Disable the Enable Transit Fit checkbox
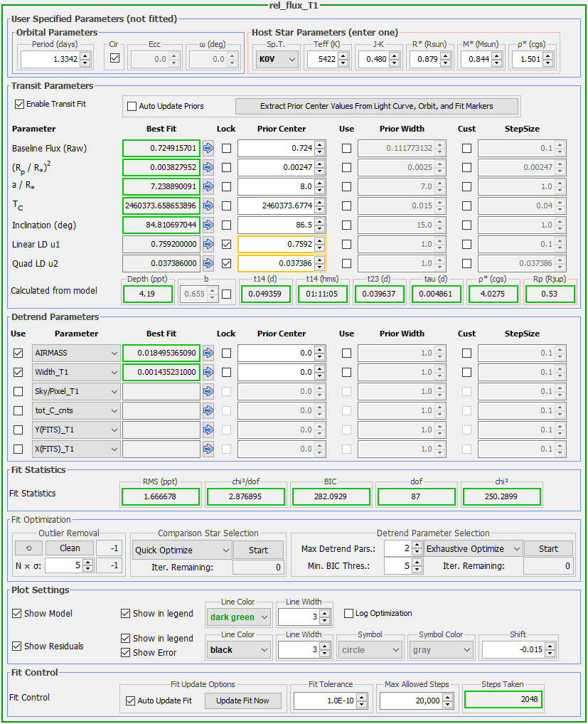 (19, 105)
